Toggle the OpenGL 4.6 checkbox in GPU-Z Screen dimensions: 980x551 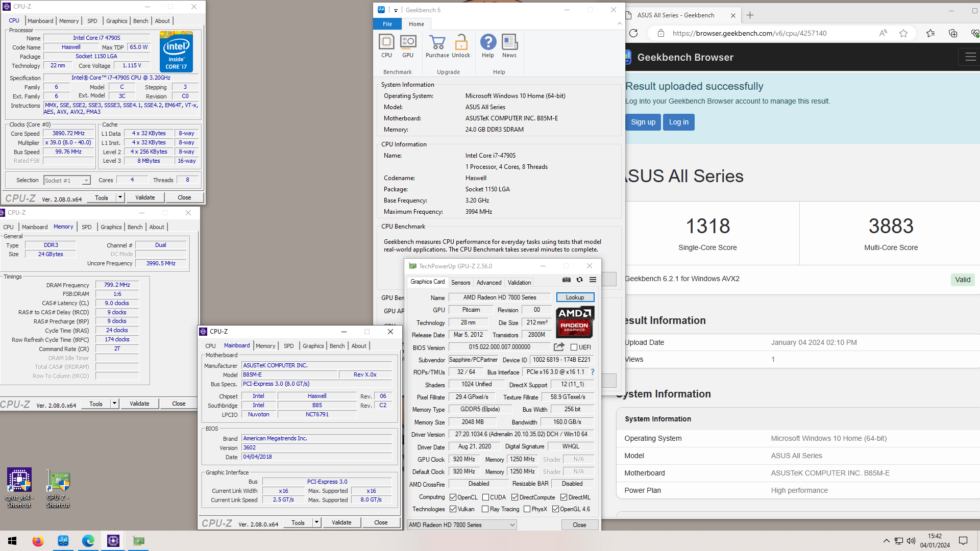[x=555, y=509]
